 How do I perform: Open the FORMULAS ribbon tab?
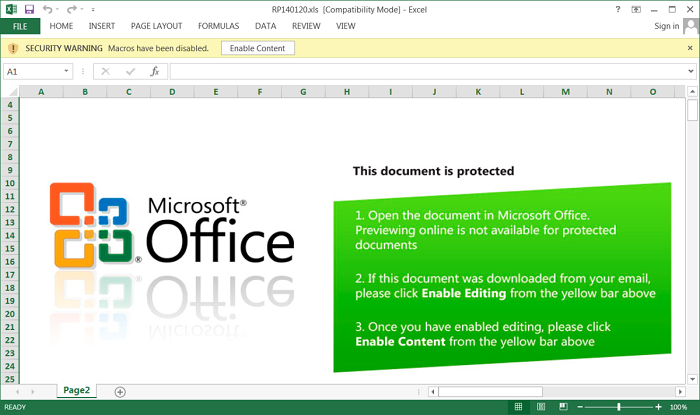pyautogui.click(x=218, y=26)
